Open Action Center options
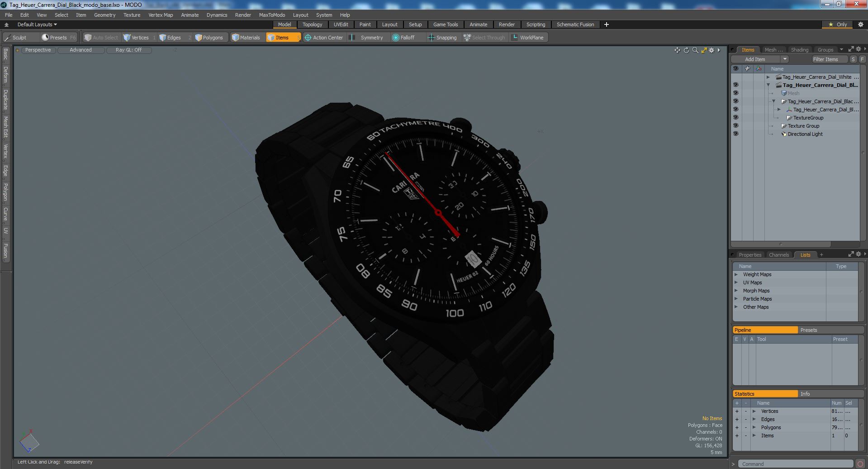The width and height of the screenshot is (868, 469). click(324, 38)
